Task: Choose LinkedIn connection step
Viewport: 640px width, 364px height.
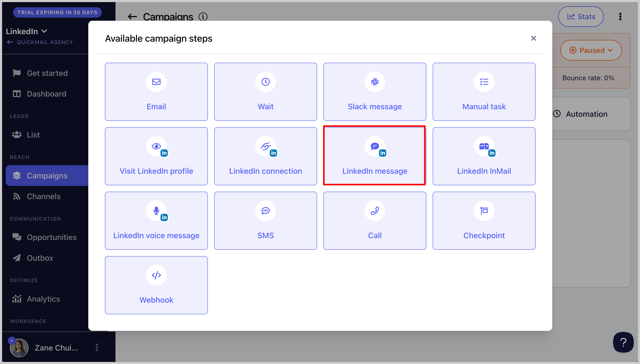Action: click(266, 156)
